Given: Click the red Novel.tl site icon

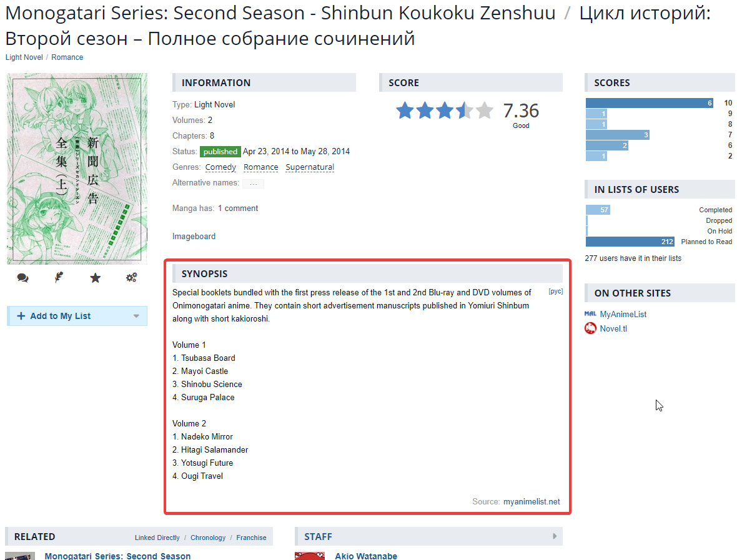Looking at the screenshot, I should (x=590, y=328).
